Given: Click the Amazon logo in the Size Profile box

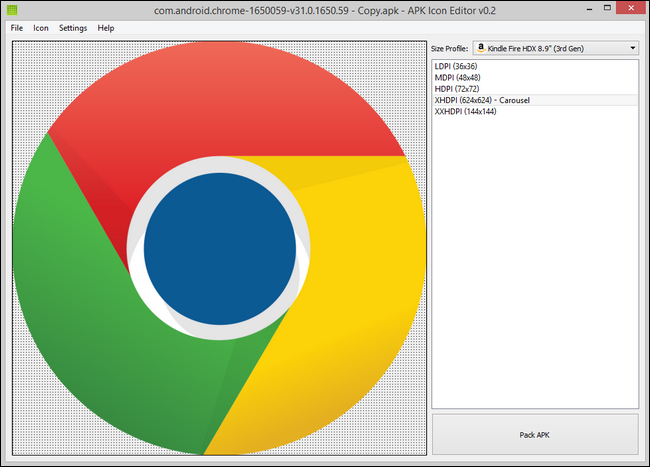Looking at the screenshot, I should 480,48.
